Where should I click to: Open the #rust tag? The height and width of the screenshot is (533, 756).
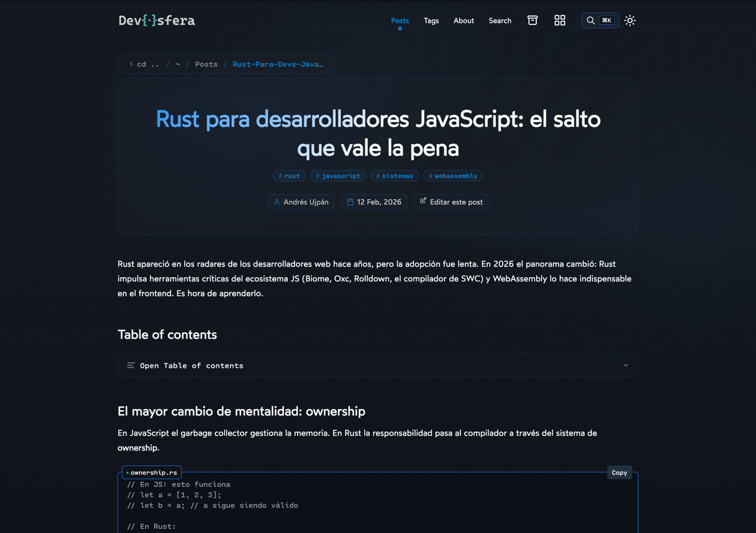pyautogui.click(x=289, y=176)
